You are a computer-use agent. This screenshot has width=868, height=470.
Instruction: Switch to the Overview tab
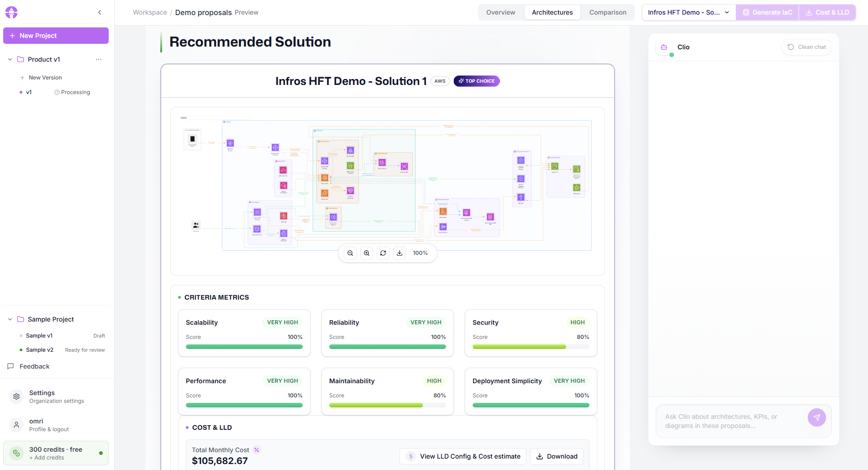point(500,12)
